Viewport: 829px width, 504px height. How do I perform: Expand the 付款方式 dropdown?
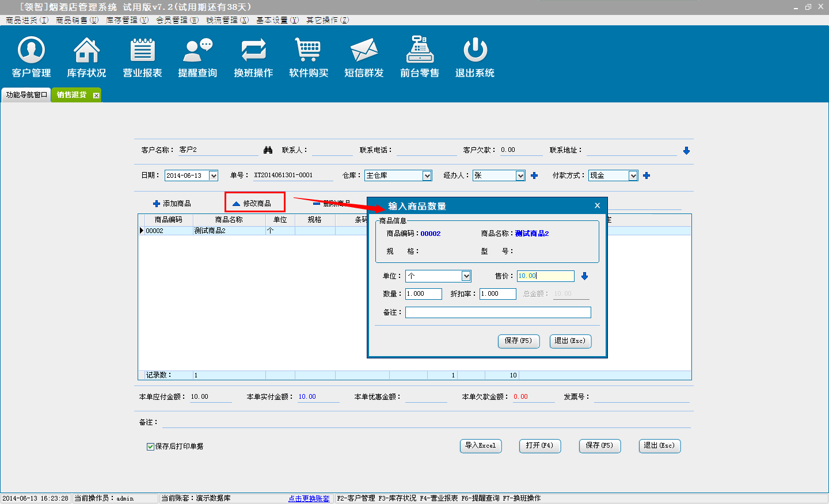click(x=633, y=176)
